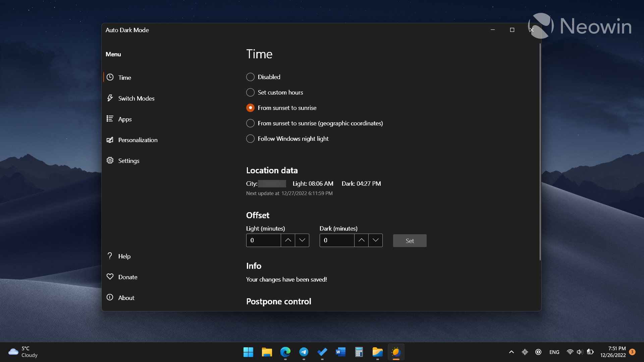The height and width of the screenshot is (362, 644).
Task: Select Disabled time option
Action: [x=250, y=77]
